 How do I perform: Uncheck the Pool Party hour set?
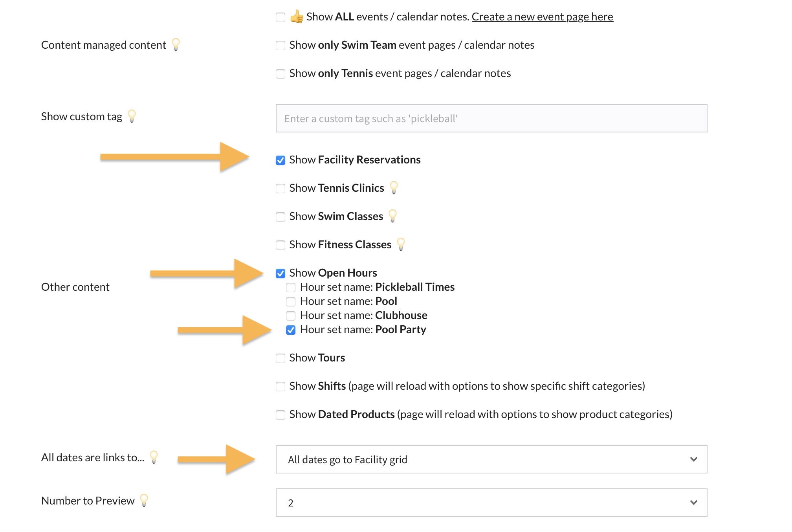coord(291,330)
